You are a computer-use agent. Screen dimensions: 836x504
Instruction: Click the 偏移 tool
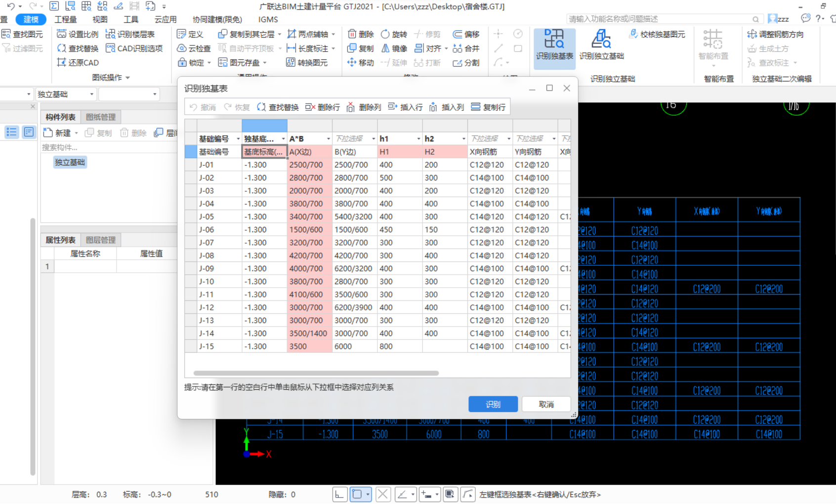466,34
